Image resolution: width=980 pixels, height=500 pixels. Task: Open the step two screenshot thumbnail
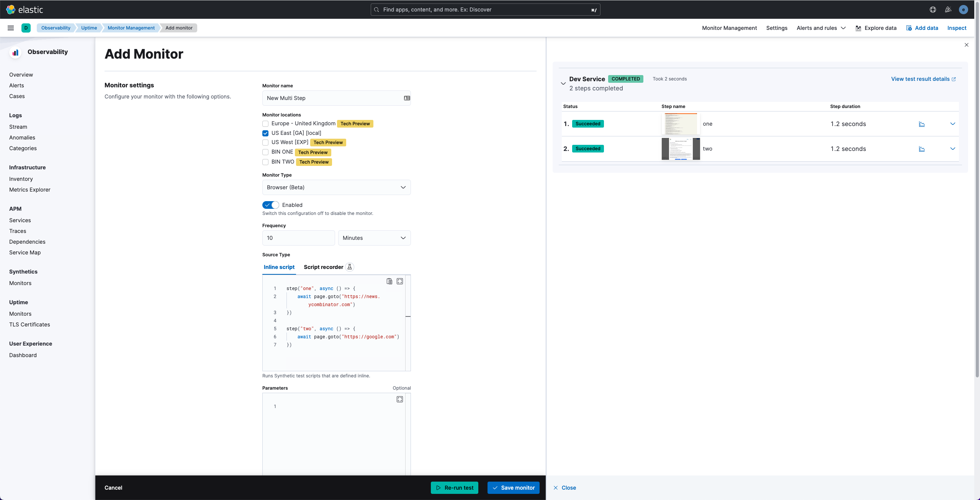[681, 149]
